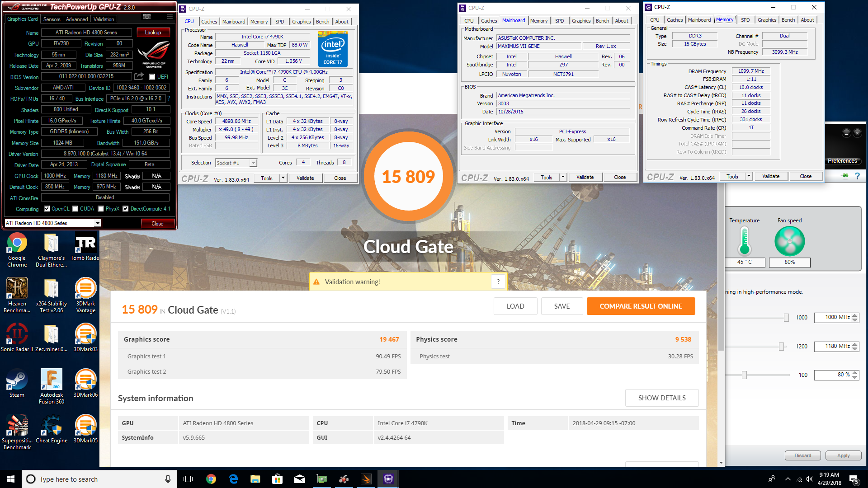Click red Close button in GPU-Z
The image size is (868, 488).
tap(157, 223)
